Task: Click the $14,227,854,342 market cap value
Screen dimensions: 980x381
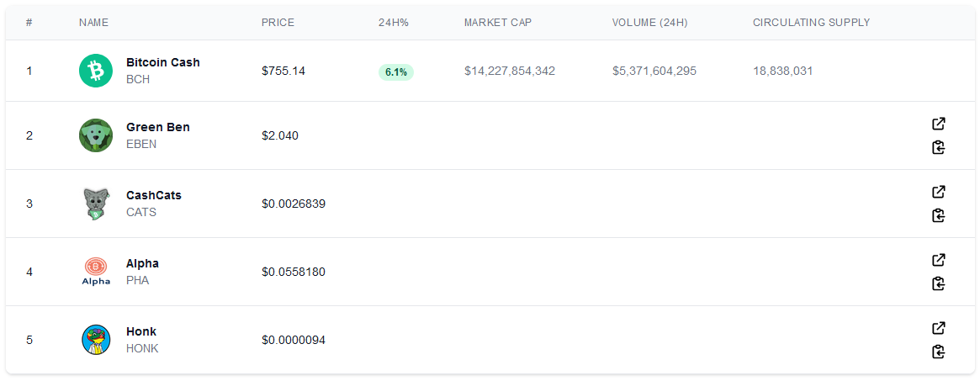Action: [x=510, y=71]
